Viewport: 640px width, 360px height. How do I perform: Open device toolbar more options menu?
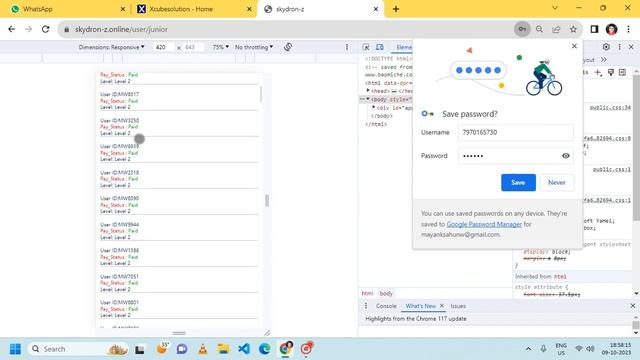click(x=347, y=47)
